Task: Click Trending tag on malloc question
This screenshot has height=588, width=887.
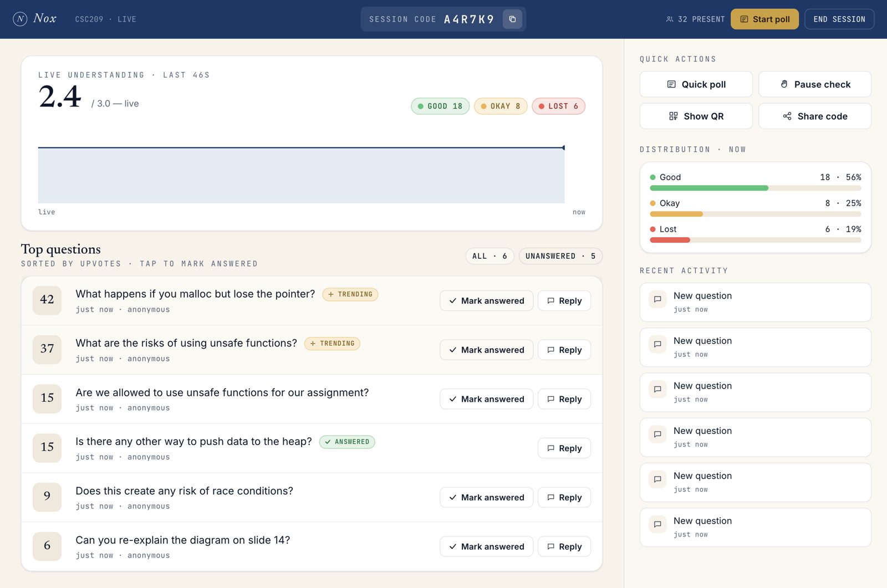Action: point(350,294)
